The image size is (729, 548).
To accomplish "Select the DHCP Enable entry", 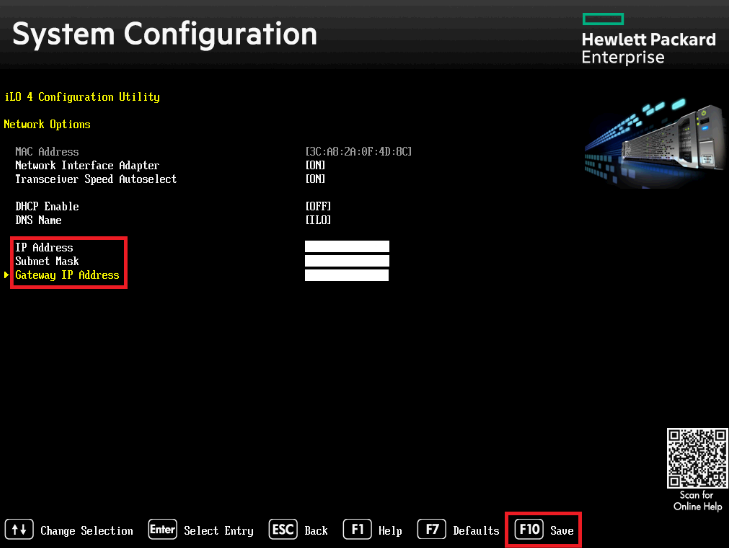I will 47,206.
